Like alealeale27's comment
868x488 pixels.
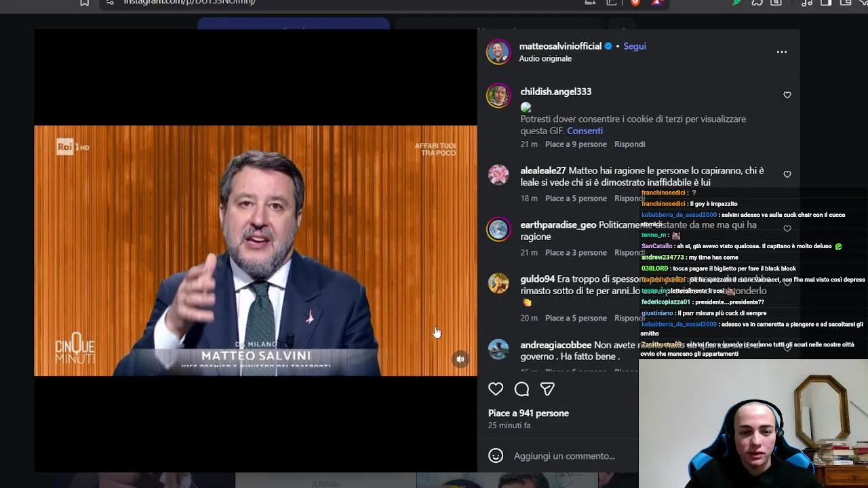(x=787, y=174)
